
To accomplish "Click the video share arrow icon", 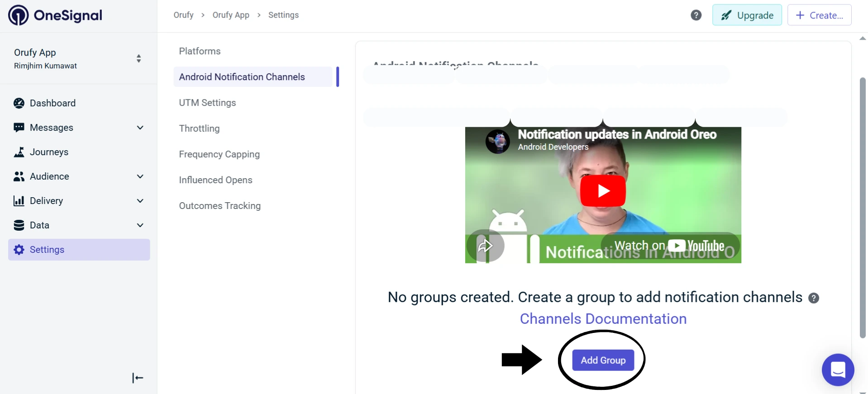I will point(485,246).
